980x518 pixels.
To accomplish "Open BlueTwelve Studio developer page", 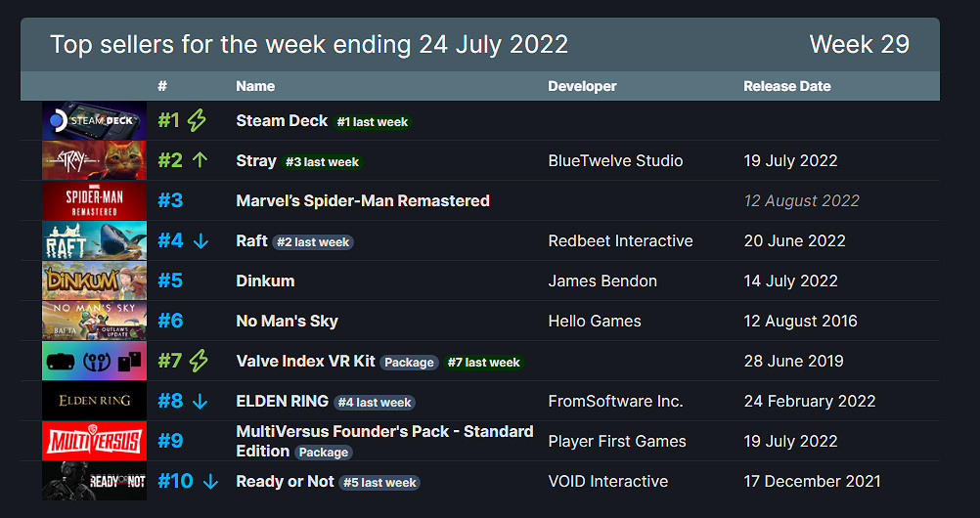I will point(615,160).
